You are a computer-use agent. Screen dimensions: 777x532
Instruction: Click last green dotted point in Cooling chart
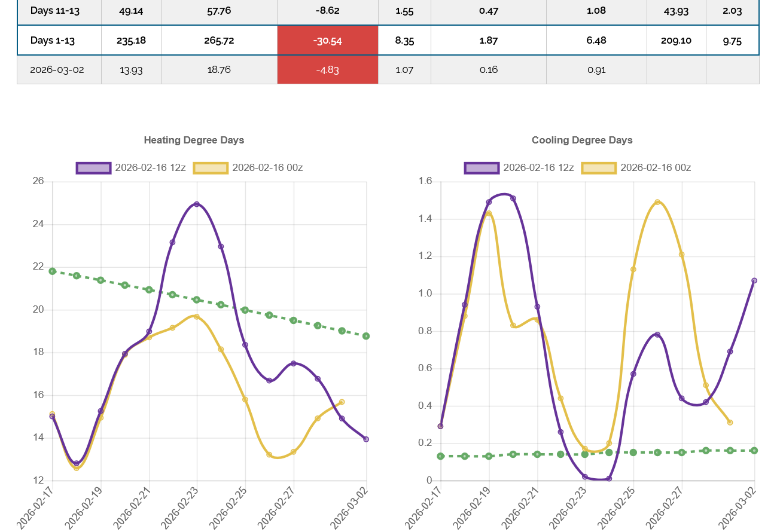coord(754,451)
